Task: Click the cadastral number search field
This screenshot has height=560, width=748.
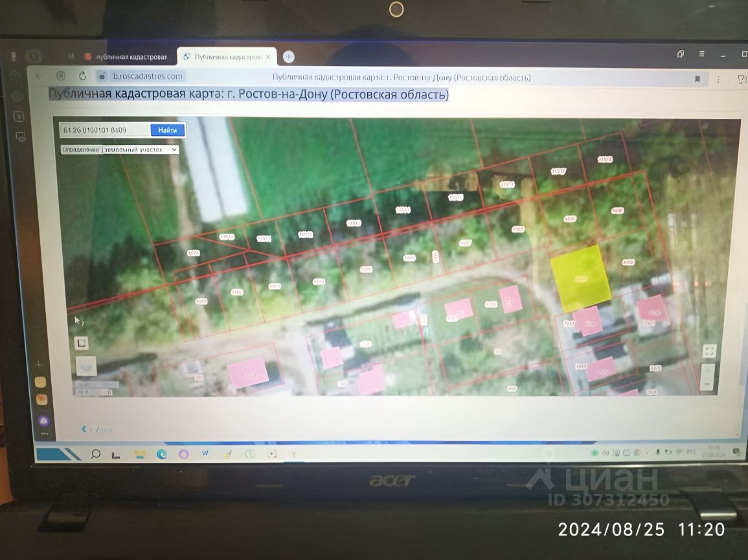Action: click(104, 129)
